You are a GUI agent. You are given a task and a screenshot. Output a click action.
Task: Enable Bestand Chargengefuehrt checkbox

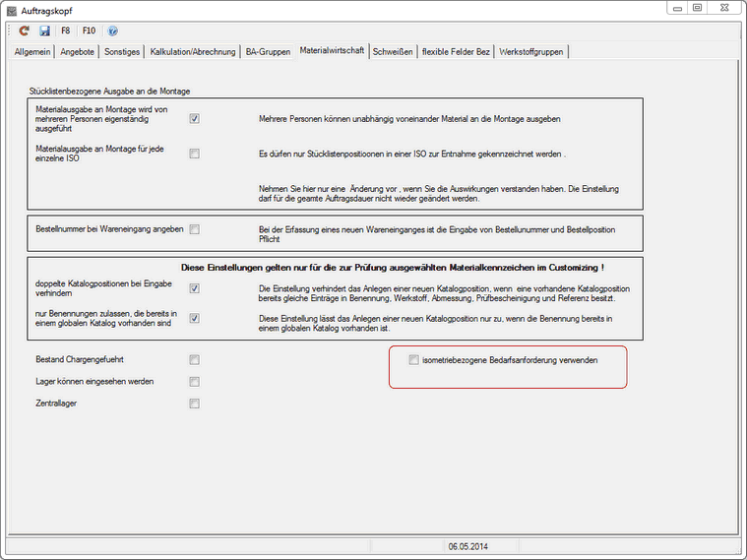pos(195,359)
